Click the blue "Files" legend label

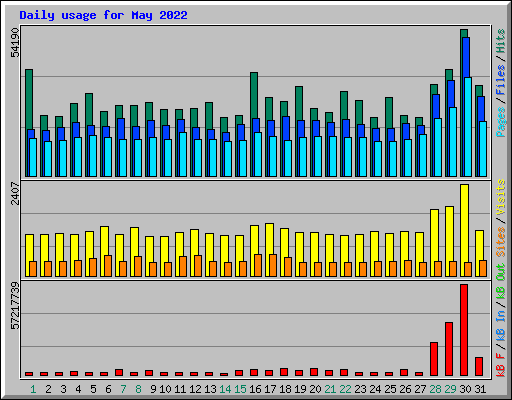[x=501, y=80]
